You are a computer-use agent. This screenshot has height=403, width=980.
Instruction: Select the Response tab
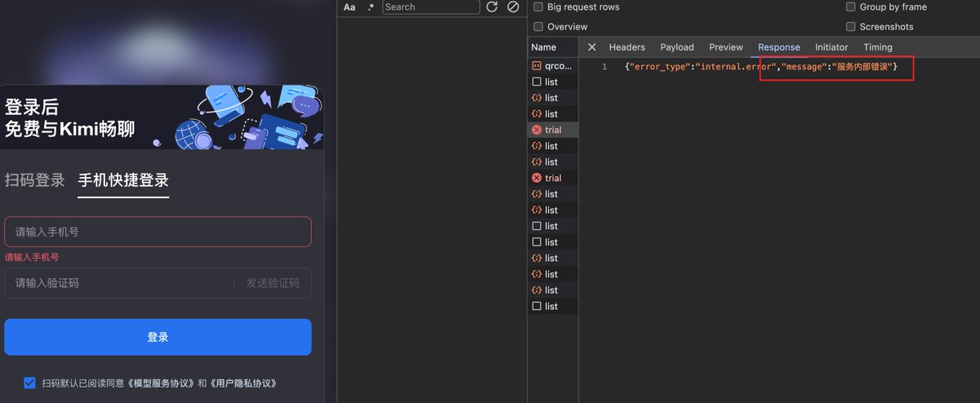click(779, 47)
